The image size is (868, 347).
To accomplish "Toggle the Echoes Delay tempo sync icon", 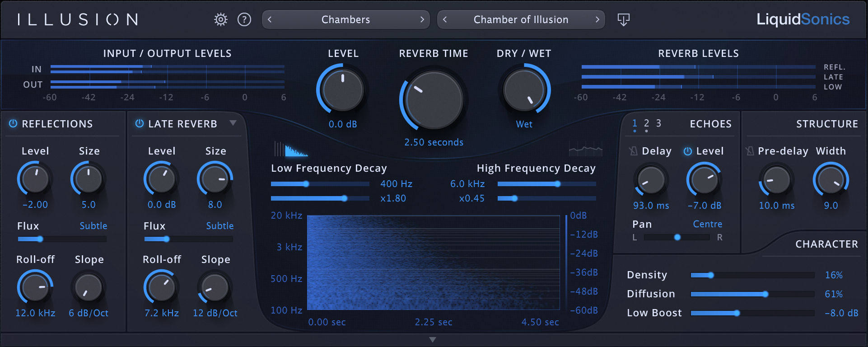I will pyautogui.click(x=633, y=151).
